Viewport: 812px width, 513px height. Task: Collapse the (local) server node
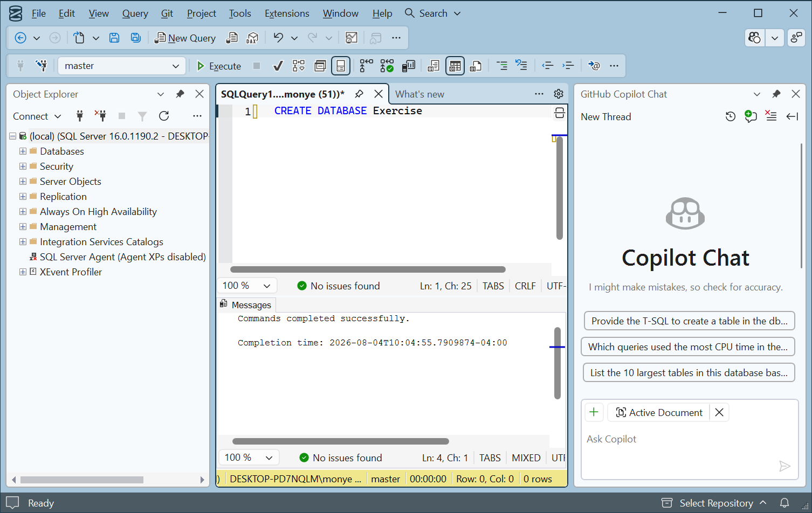[x=12, y=136]
